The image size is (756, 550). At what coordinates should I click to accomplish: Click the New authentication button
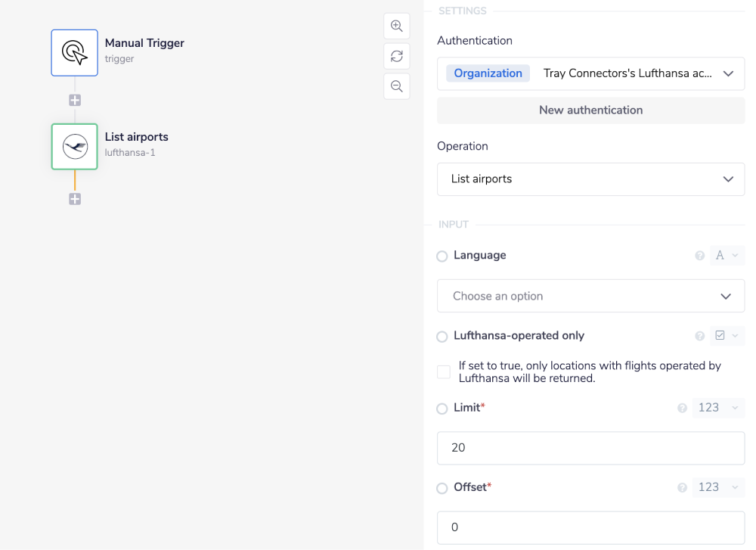click(x=590, y=110)
